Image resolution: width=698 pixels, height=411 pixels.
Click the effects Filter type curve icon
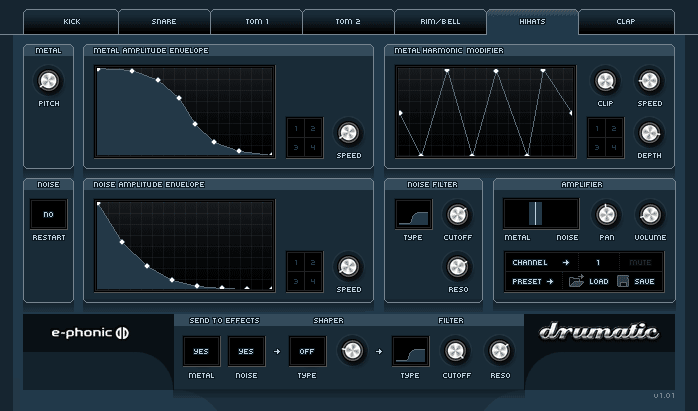tap(410, 351)
